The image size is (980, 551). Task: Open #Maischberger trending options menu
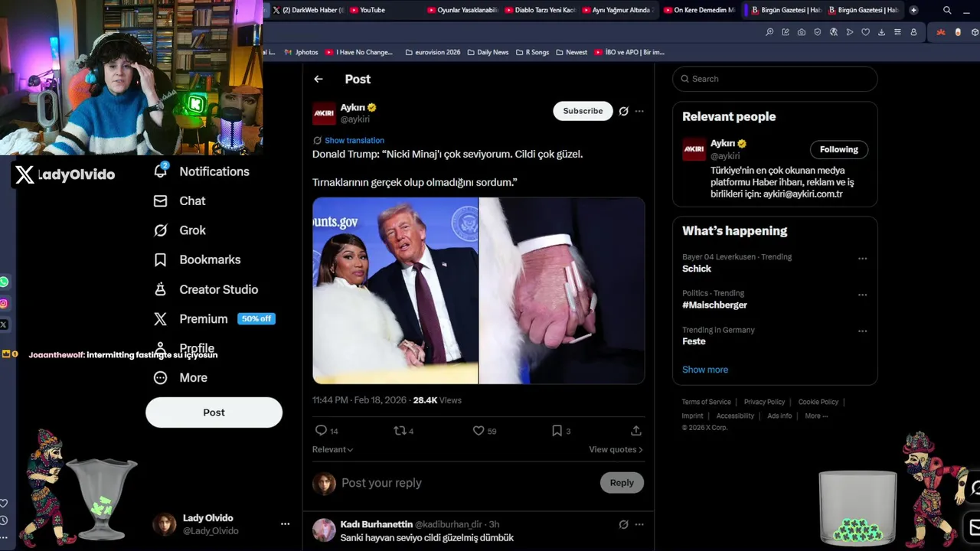(862, 295)
